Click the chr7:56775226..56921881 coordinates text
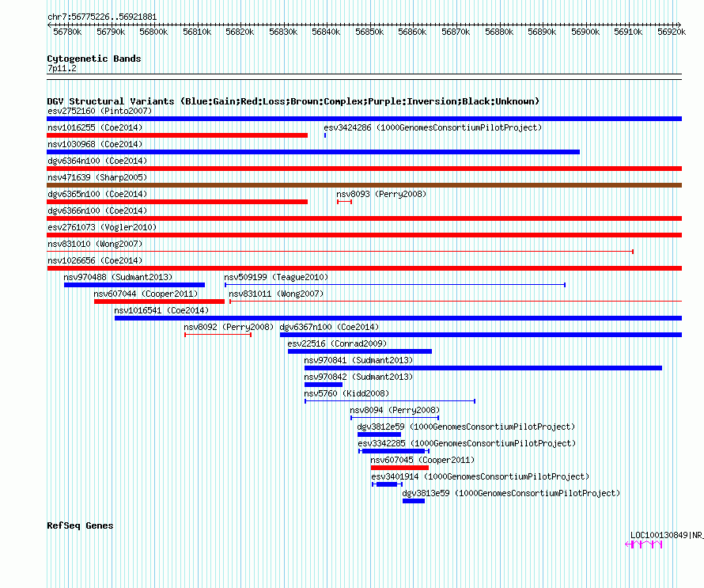Image resolution: width=704 pixels, height=588 pixels. pos(102,17)
